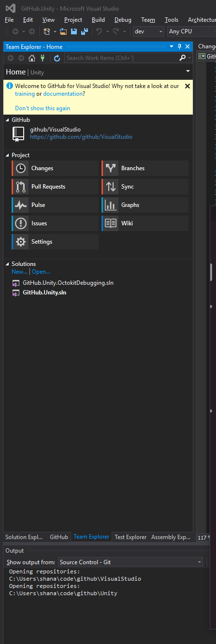Follow the github.com/github/VisualStudio link
Image resolution: width=216 pixels, height=644 pixels.
tap(81, 137)
